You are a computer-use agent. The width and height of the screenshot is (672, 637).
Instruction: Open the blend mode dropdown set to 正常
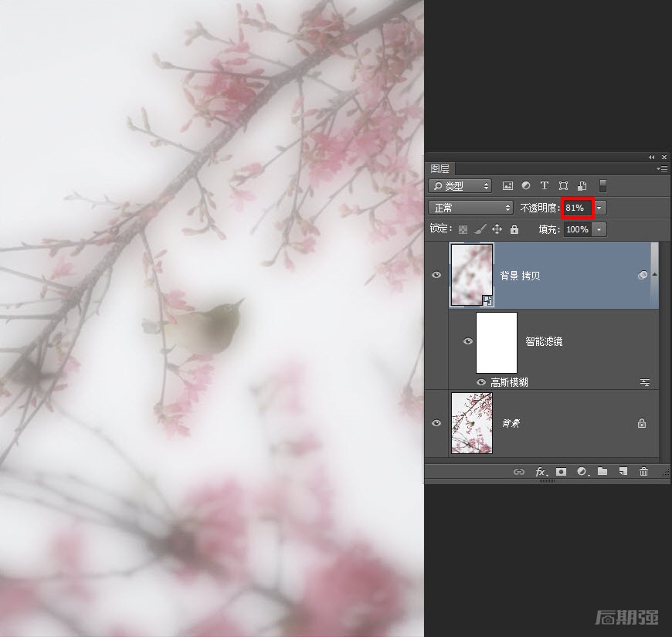click(470, 208)
